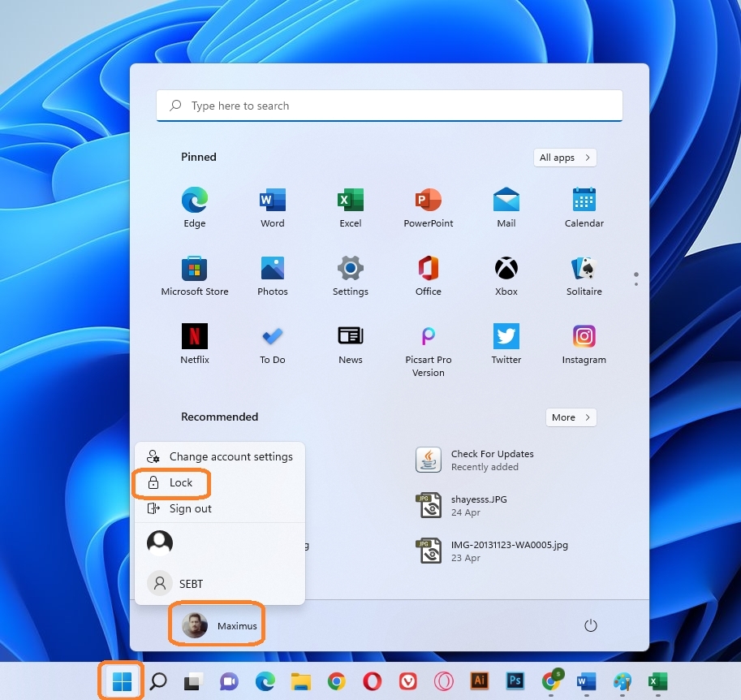741x700 pixels.
Task: Switch to the SEBT user account
Action: (191, 584)
